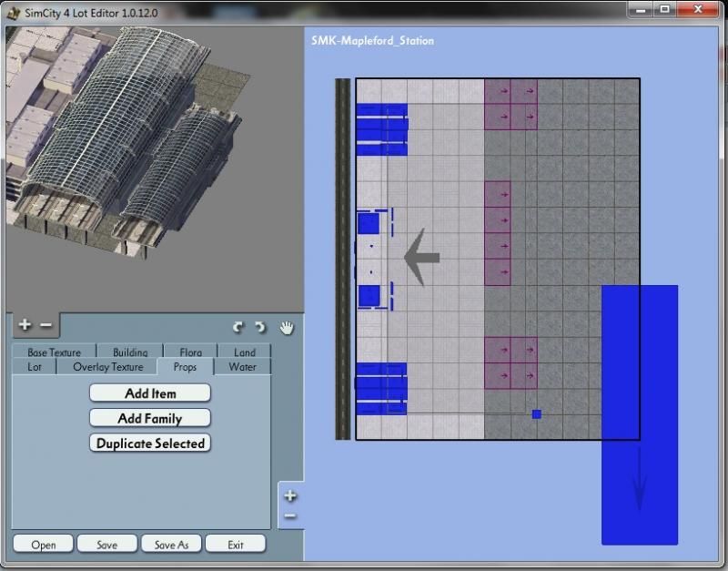Zoom in the lot grid view
The image size is (728, 571).
tap(290, 495)
